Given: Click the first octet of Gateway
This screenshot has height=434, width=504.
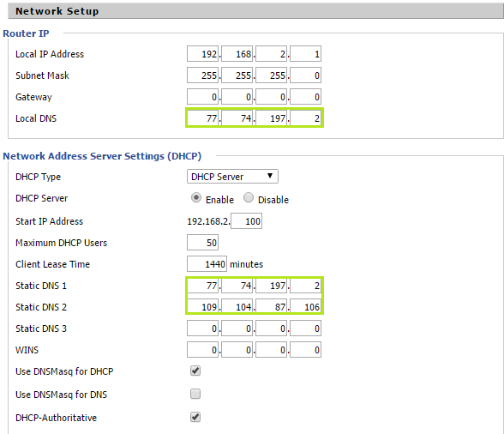Looking at the screenshot, I should 203,97.
